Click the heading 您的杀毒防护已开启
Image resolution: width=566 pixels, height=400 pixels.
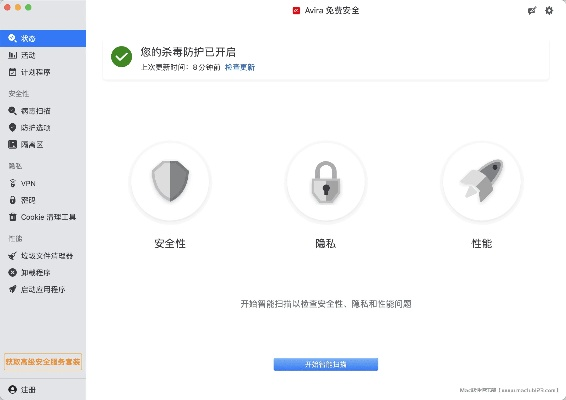point(188,52)
